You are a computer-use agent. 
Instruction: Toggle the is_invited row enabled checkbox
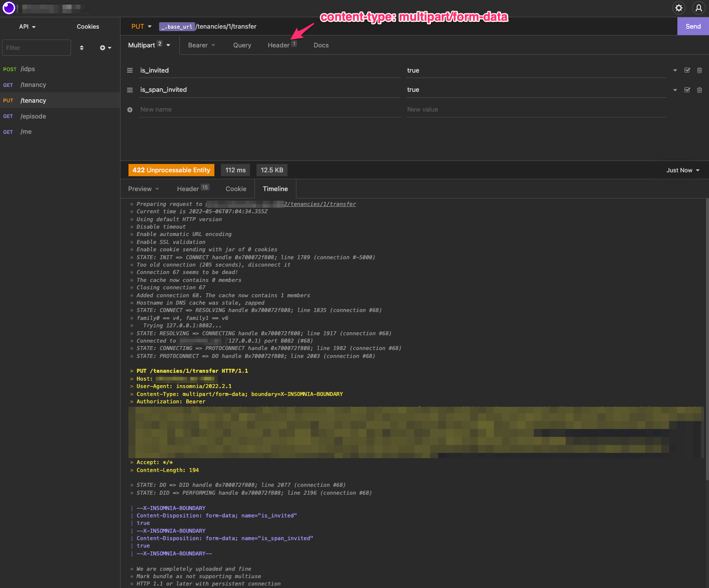coord(687,71)
